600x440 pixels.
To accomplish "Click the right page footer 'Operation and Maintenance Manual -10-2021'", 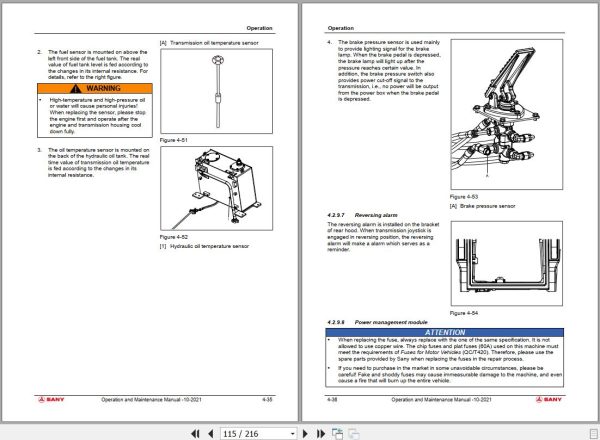I will (441, 399).
